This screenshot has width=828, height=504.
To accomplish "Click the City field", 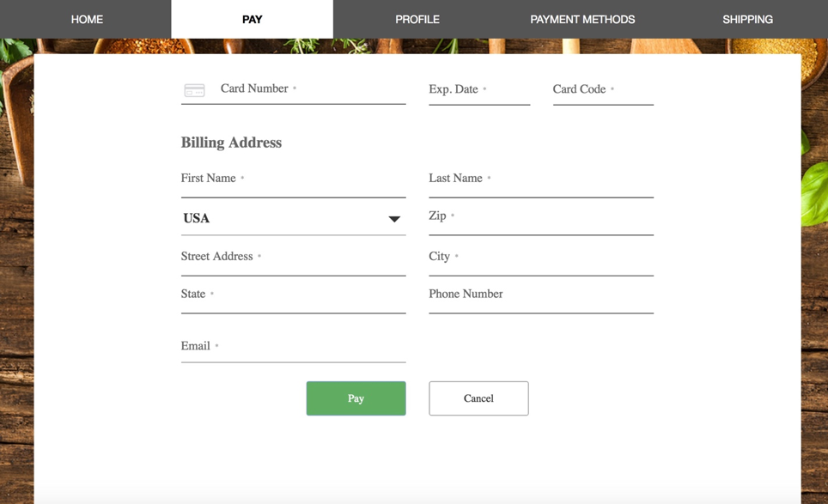I will (x=540, y=258).
